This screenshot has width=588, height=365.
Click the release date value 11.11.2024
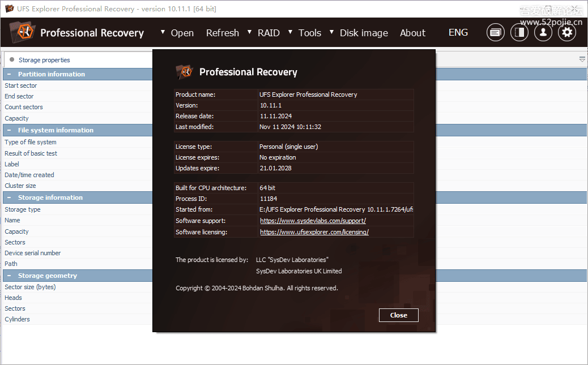click(276, 116)
